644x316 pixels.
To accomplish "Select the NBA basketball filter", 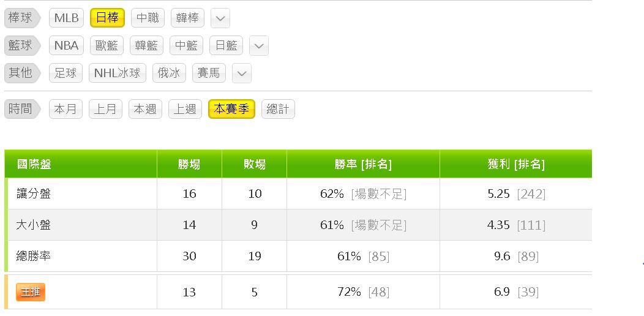I will [x=66, y=45].
